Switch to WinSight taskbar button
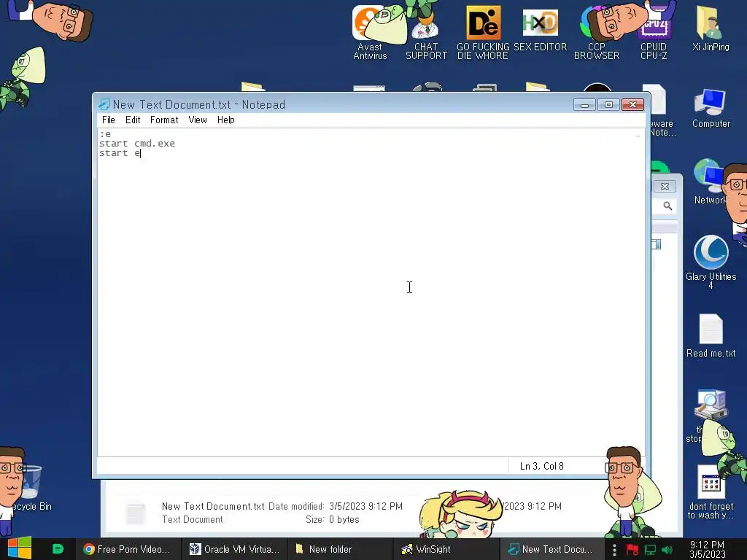Viewport: 747px width, 560px height. 446,549
